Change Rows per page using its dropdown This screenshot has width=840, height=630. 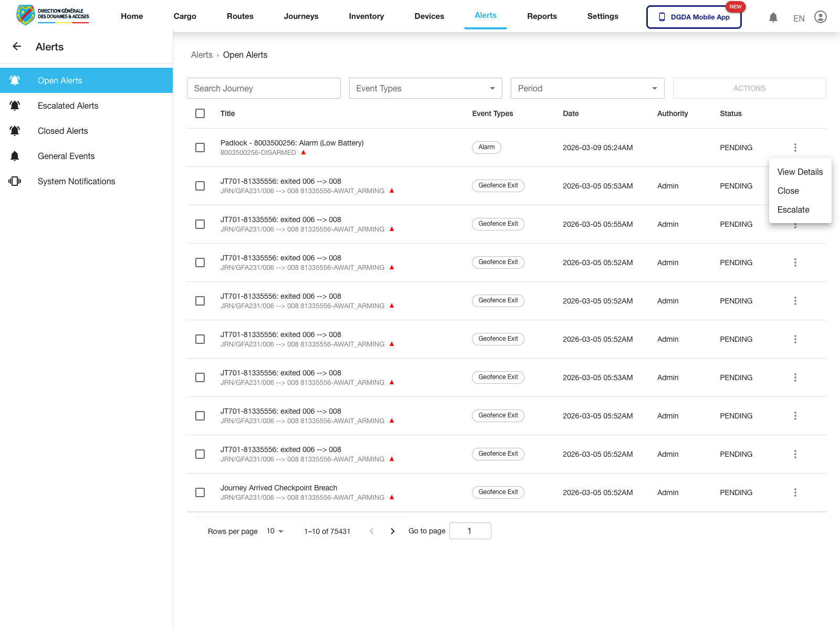[275, 531]
